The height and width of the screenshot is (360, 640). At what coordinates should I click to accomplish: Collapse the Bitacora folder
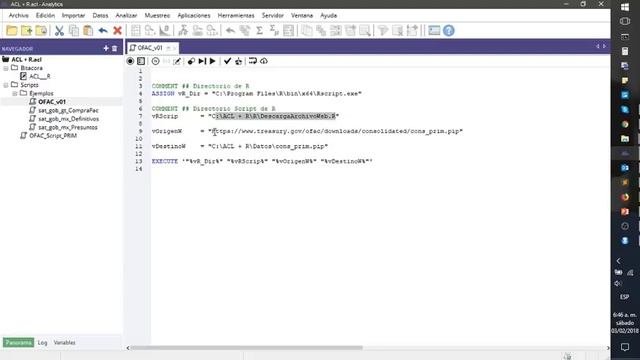tap(6, 68)
